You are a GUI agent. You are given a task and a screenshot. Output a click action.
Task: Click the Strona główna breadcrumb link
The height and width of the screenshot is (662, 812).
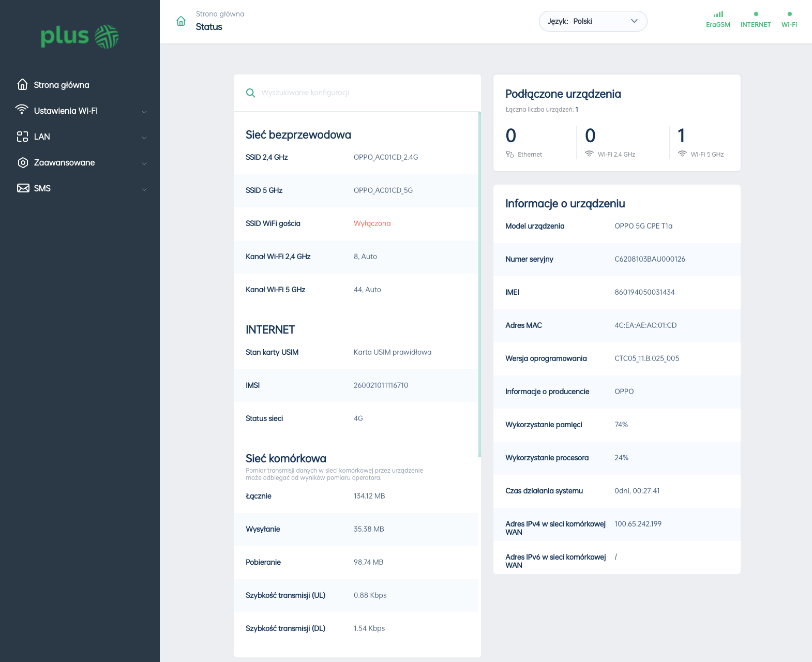point(220,14)
